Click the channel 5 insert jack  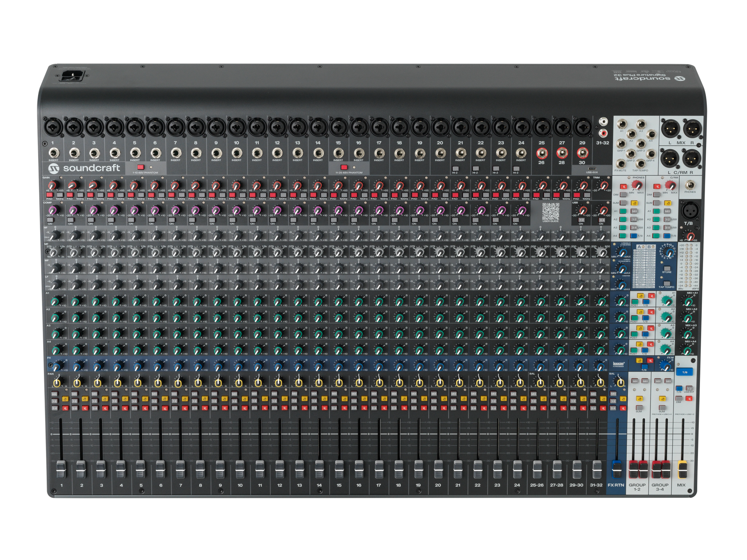pos(135,153)
